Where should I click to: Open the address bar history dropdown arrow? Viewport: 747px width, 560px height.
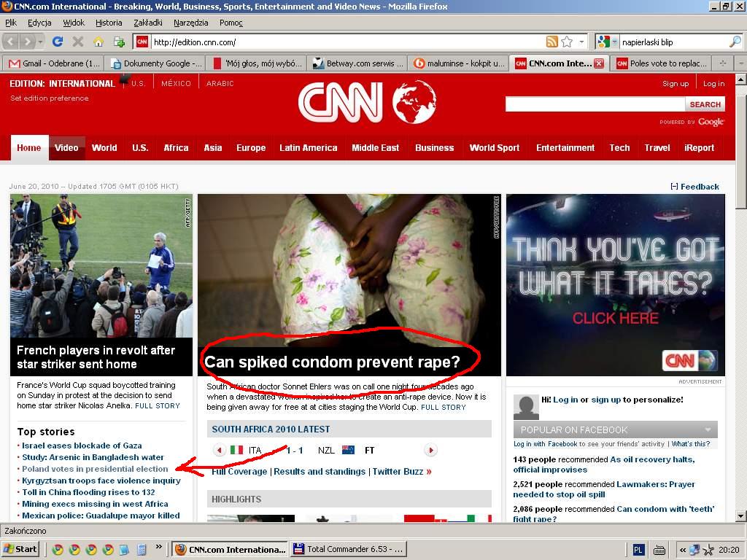pyautogui.click(x=581, y=42)
